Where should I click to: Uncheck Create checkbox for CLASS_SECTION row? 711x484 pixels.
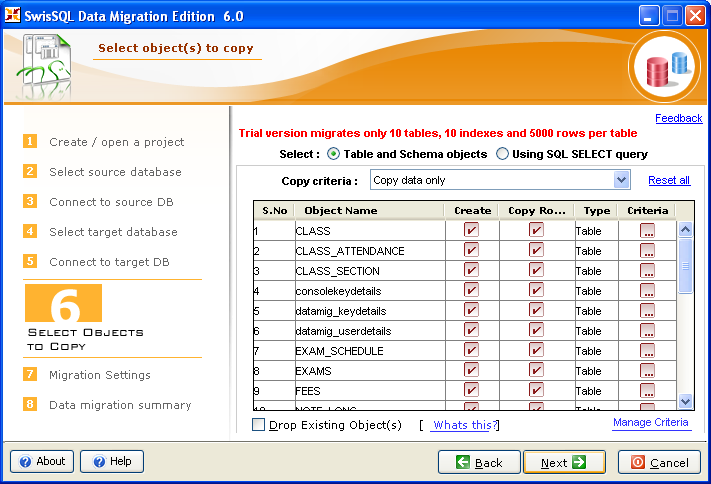(471, 270)
